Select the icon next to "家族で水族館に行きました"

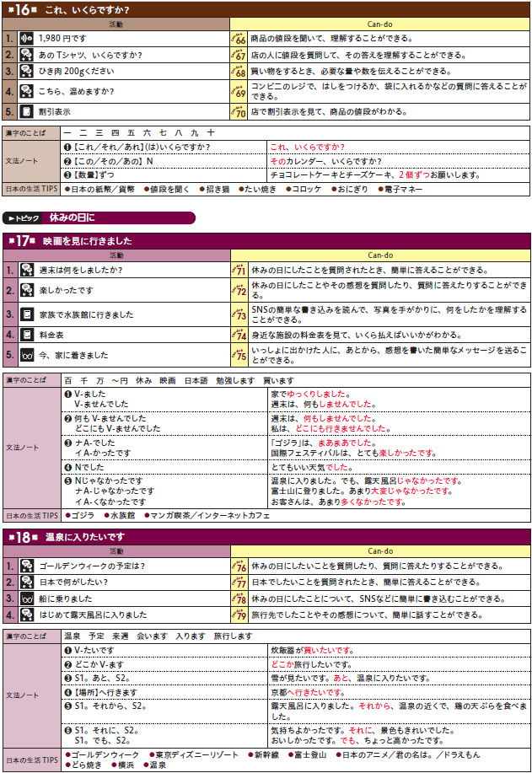click(26, 314)
